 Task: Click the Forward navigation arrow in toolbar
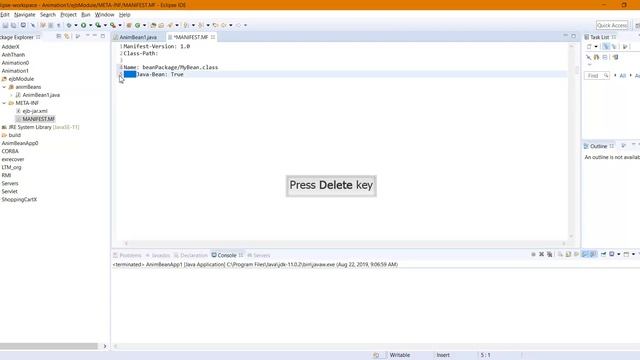click(x=239, y=25)
